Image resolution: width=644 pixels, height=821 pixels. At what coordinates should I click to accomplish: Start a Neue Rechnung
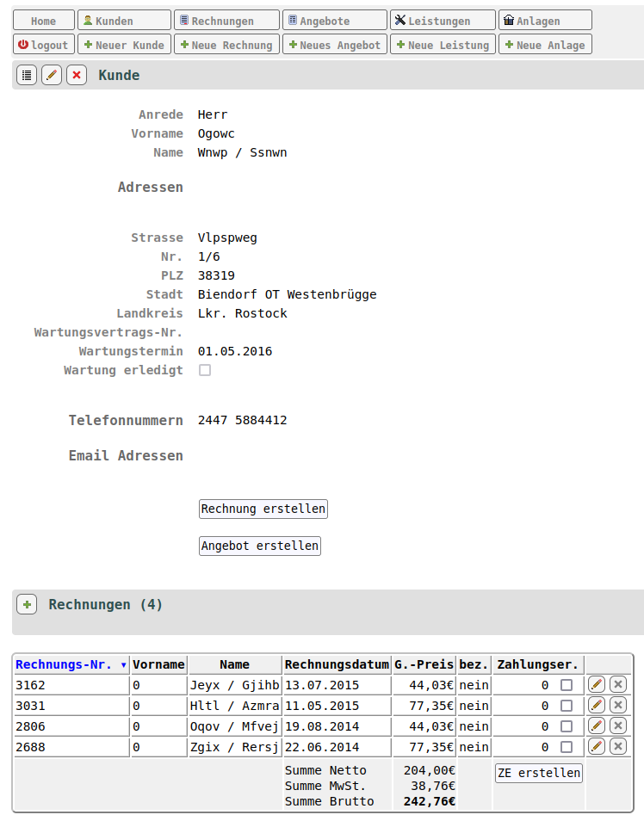coord(226,45)
